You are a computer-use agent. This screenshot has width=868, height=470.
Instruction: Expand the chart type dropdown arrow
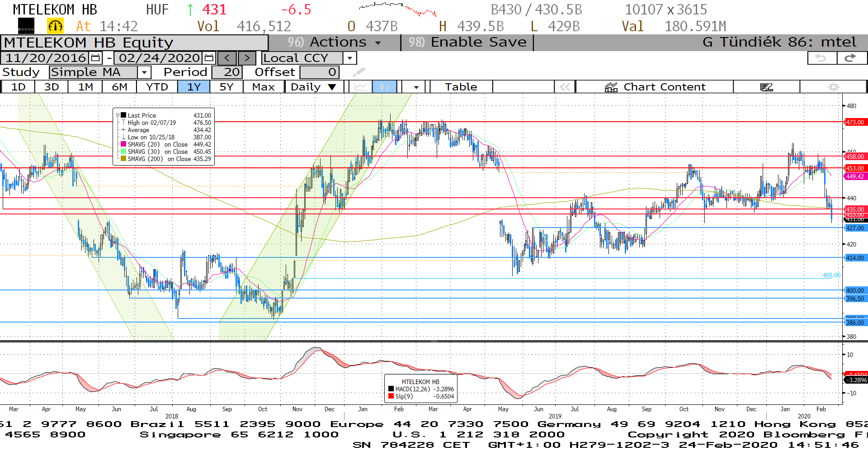[416, 87]
